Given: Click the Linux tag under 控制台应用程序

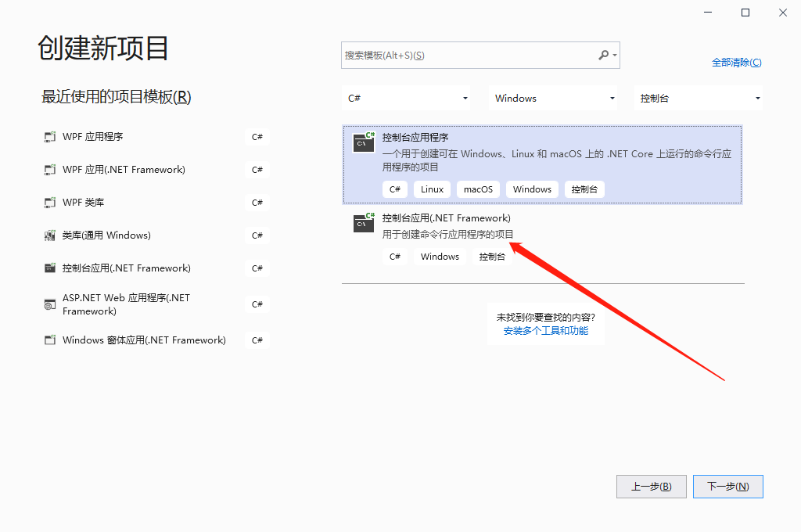Looking at the screenshot, I should [431, 189].
